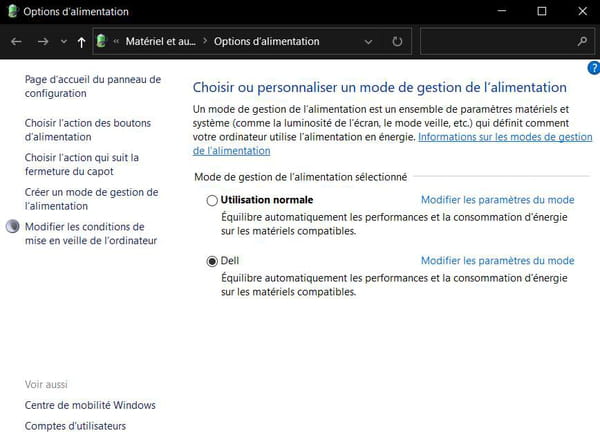Open Comptes d'utilisateurs link
This screenshot has width=600, height=442.
pos(75,426)
